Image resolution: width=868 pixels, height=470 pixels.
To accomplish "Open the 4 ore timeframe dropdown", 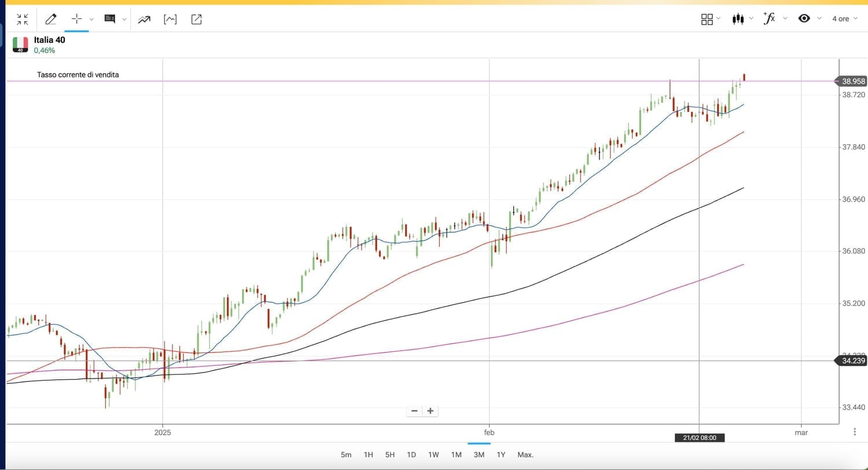I will 844,19.
